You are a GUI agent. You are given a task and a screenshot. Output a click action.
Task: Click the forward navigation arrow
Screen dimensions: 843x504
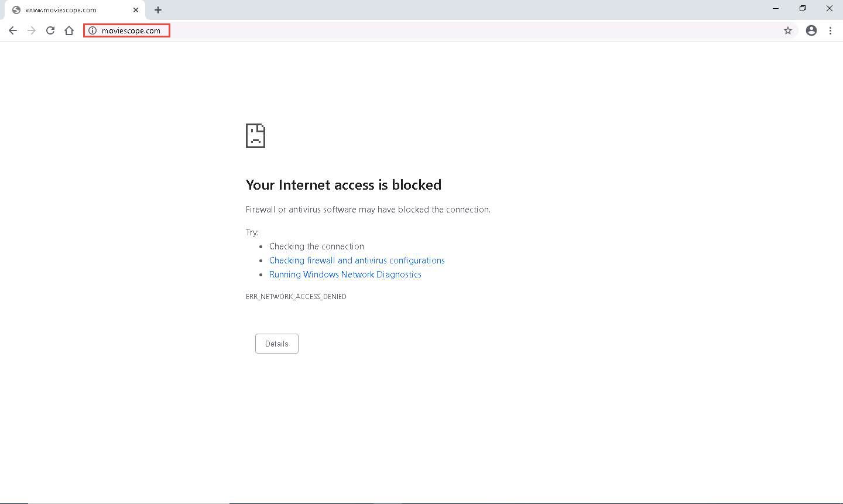pyautogui.click(x=32, y=30)
